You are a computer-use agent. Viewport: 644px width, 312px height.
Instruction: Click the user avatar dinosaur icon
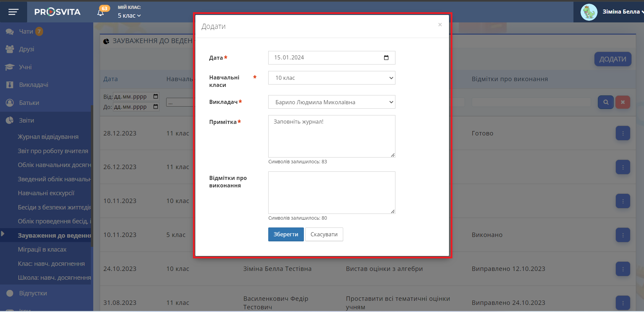click(x=589, y=12)
